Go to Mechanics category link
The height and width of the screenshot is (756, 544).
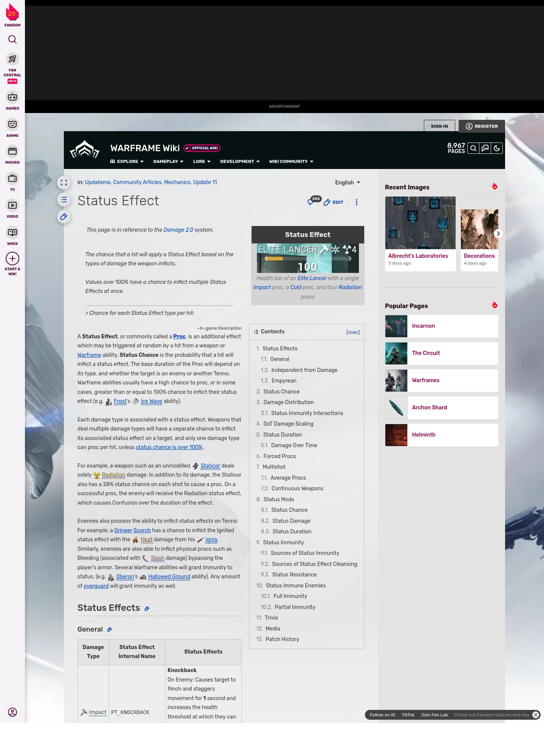pos(177,182)
